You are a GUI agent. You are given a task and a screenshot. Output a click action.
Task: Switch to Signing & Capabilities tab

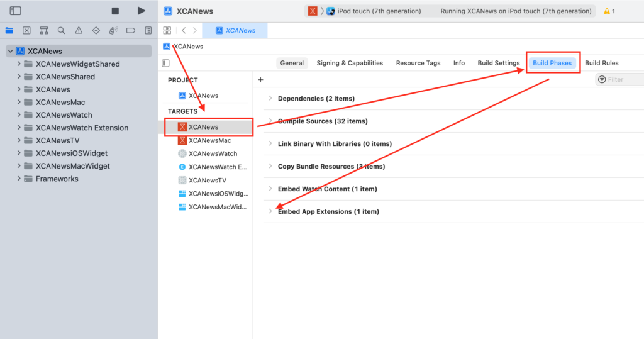(x=350, y=63)
